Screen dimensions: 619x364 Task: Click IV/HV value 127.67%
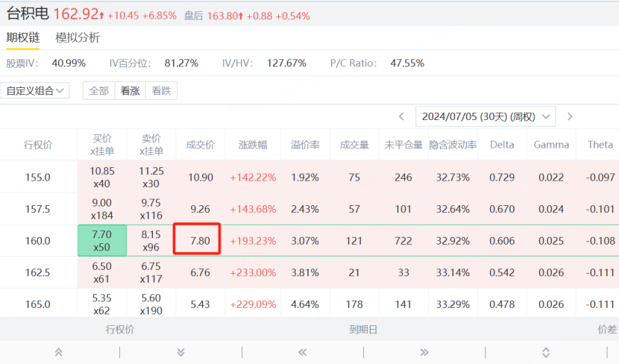[286, 63]
